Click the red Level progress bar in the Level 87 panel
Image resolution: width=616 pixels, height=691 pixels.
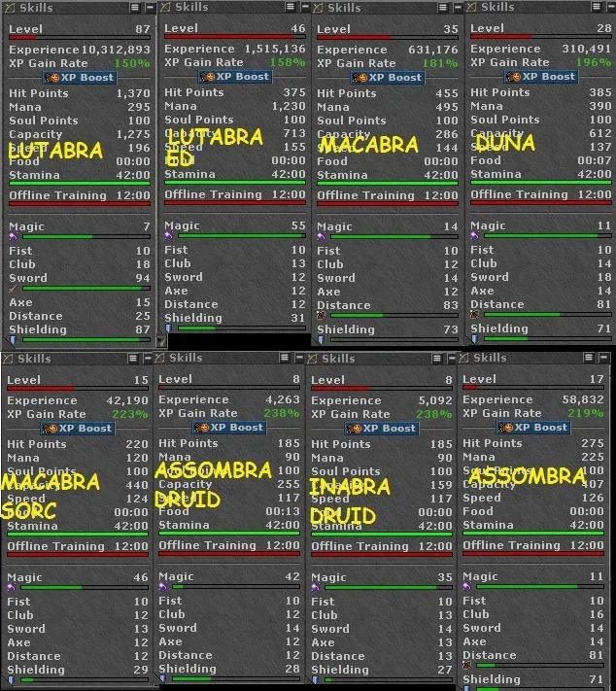click(x=80, y=38)
